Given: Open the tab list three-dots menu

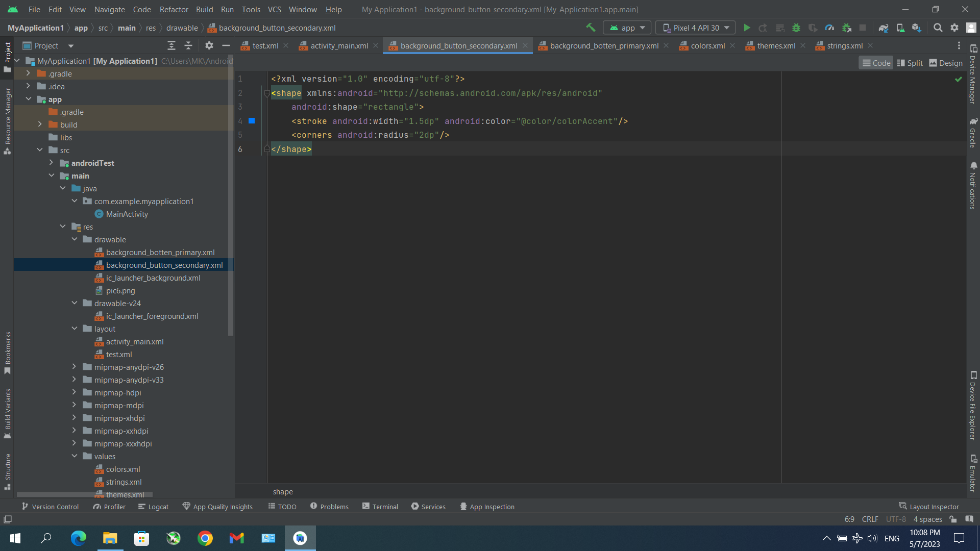Looking at the screenshot, I should (x=959, y=46).
